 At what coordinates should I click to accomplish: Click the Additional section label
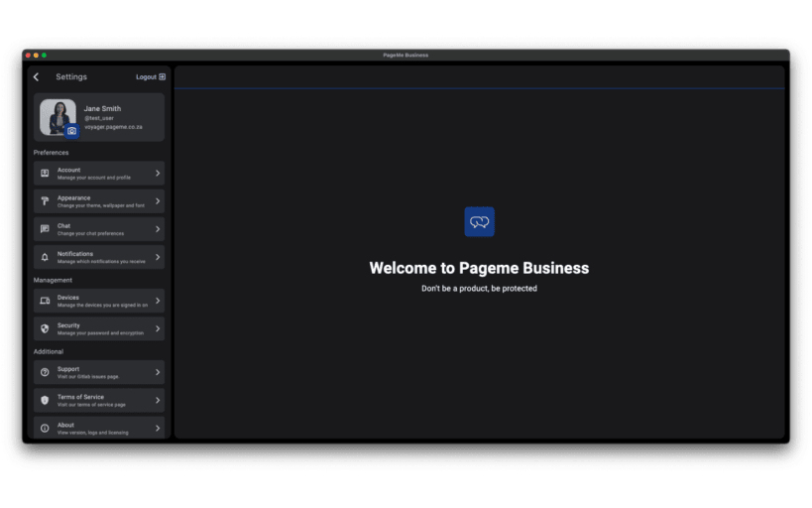pos(49,351)
